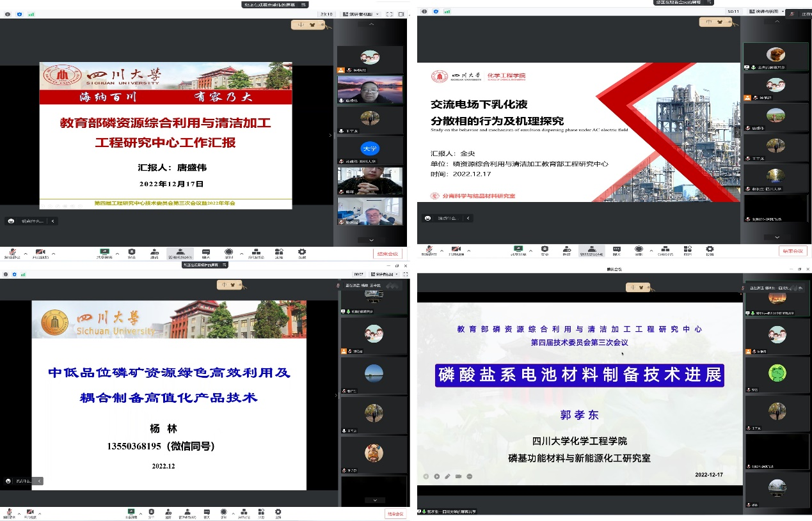Open Manage Members in top-right meeting toolbar
Screen dimensions: 812x521
591,251
